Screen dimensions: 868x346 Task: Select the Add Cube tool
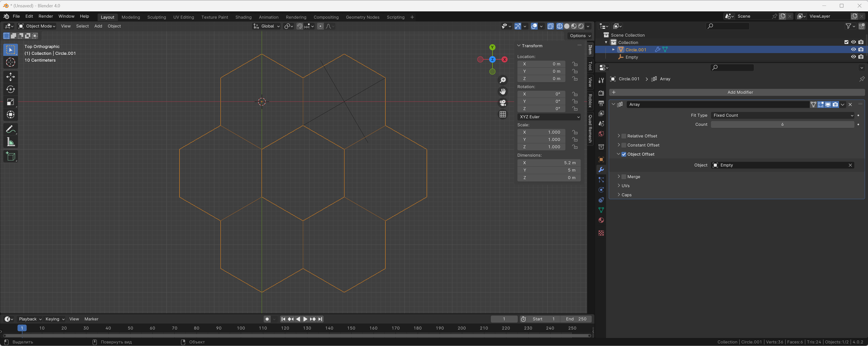pos(10,156)
